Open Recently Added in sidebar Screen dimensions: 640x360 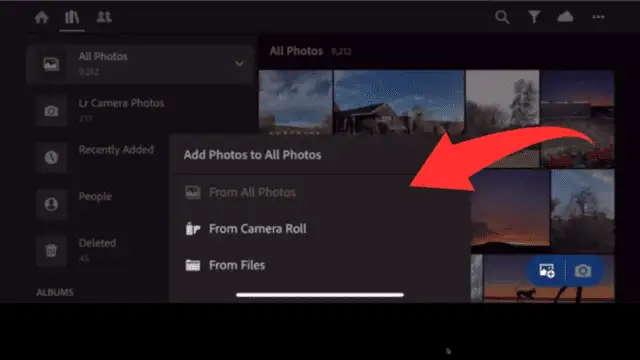(x=116, y=150)
